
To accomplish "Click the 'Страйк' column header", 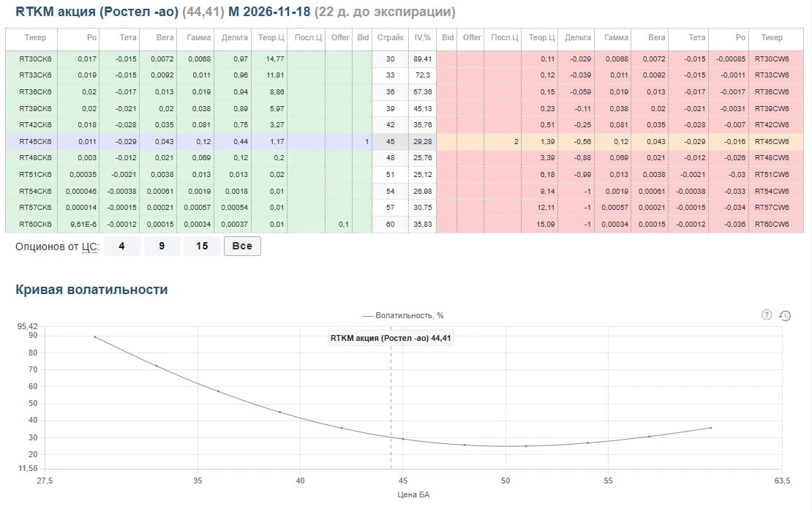I will tap(391, 37).
